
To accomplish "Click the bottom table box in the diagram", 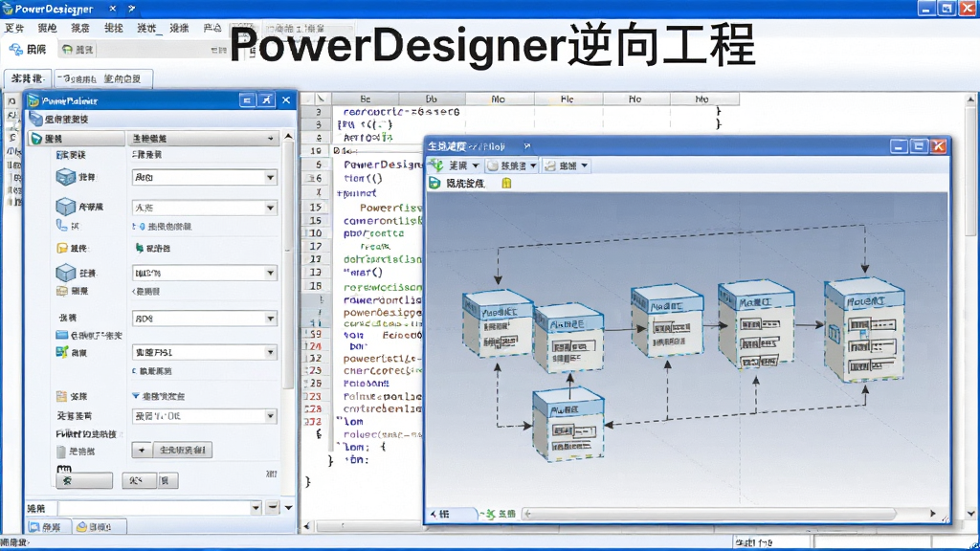I will click(x=568, y=424).
